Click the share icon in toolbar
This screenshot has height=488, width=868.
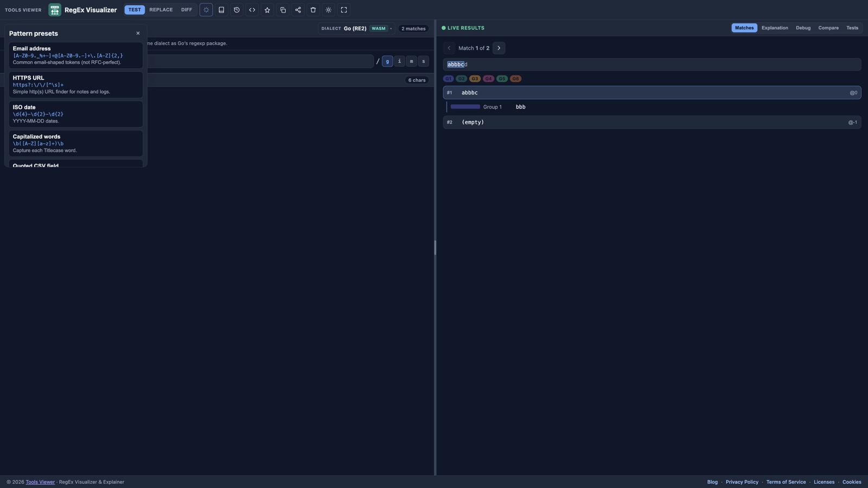point(298,10)
